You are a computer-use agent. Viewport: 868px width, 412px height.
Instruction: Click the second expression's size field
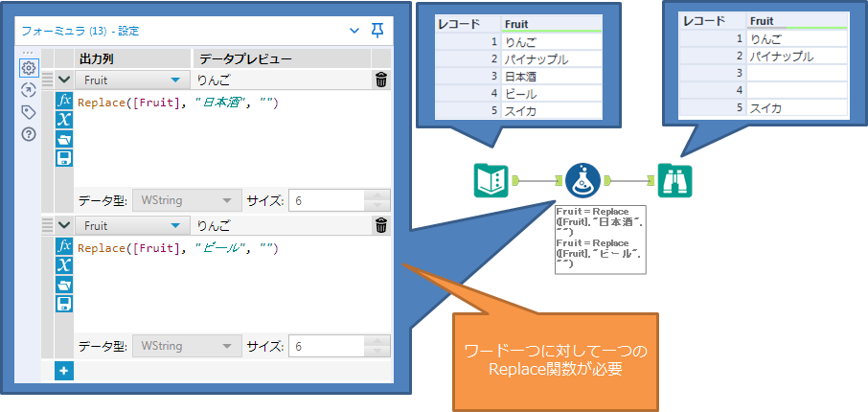pyautogui.click(x=327, y=346)
